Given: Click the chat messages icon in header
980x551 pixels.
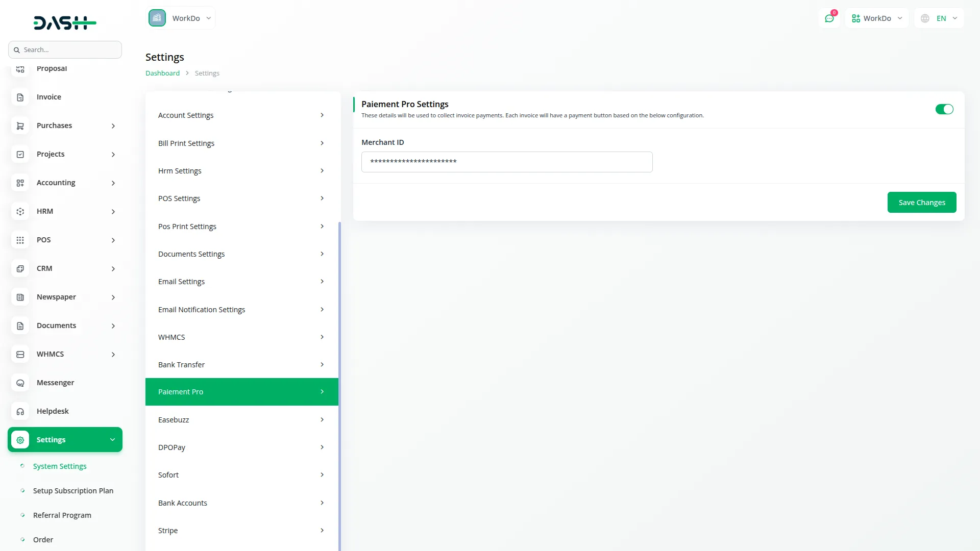Looking at the screenshot, I should pyautogui.click(x=829, y=18).
